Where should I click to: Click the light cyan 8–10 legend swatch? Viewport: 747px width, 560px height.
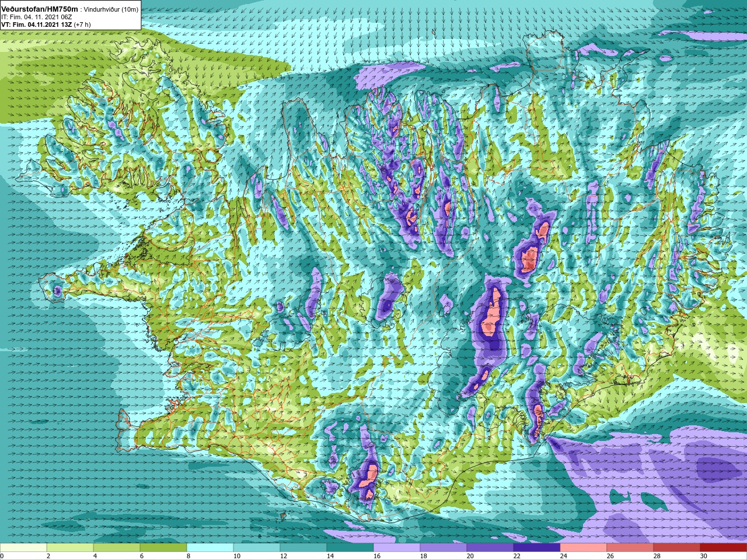click(210, 548)
